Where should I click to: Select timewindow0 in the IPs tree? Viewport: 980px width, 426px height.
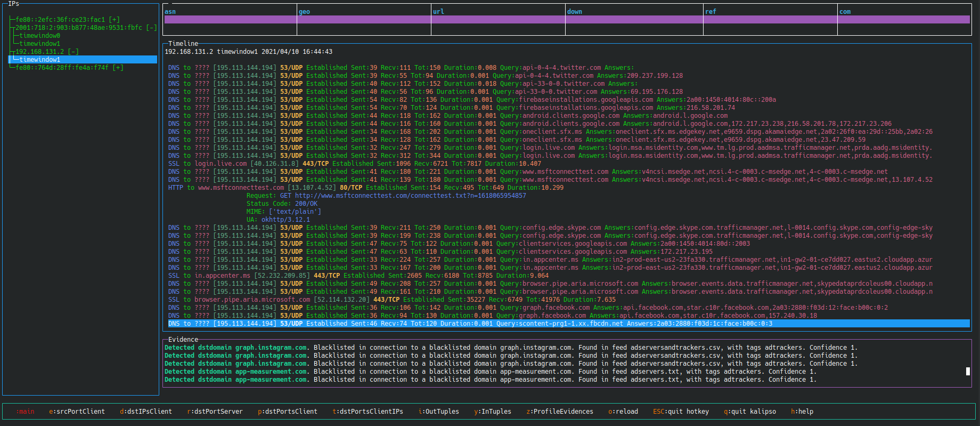pos(39,36)
